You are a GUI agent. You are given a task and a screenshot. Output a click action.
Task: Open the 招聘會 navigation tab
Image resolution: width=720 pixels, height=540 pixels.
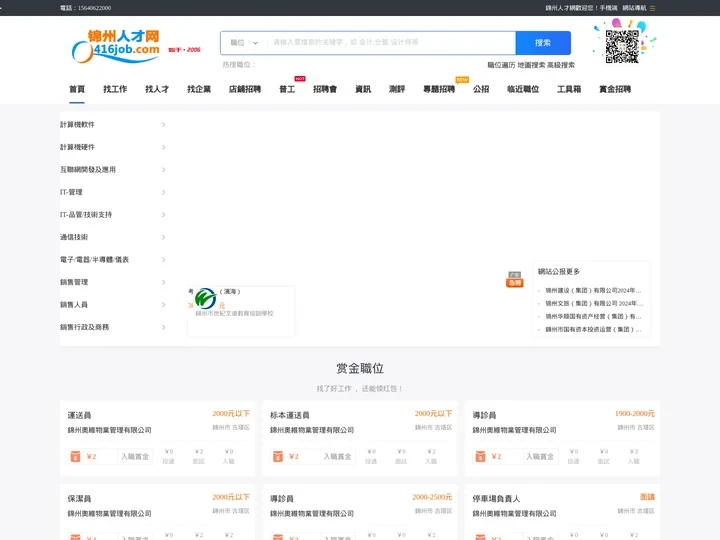[x=325, y=89]
